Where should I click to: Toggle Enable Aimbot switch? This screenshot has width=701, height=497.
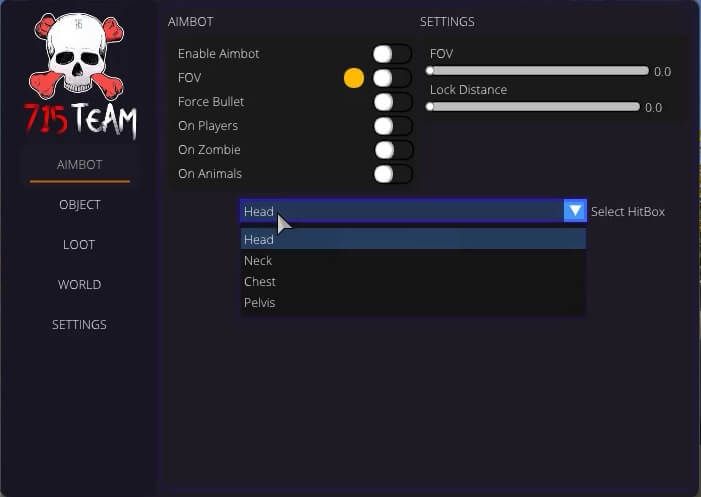coord(392,54)
